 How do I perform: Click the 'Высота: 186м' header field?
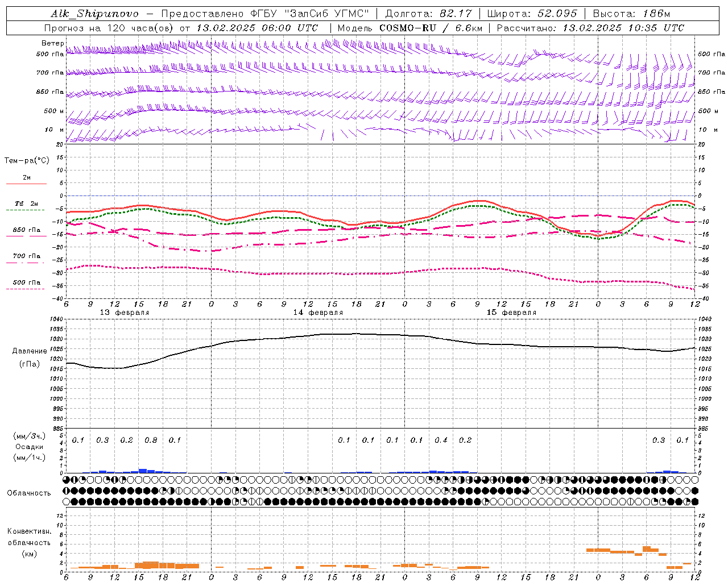(631, 14)
